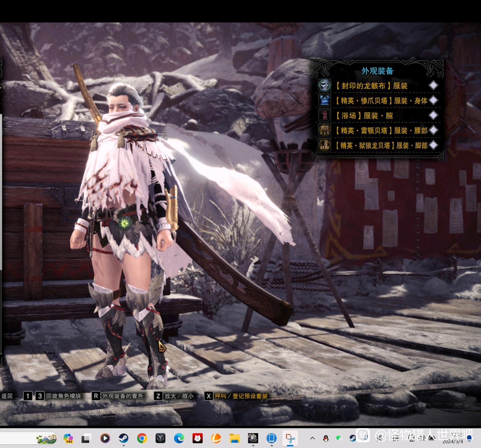The image size is (481, 448).
Task: Expand the hidden system tray icons
Action: coord(313,438)
